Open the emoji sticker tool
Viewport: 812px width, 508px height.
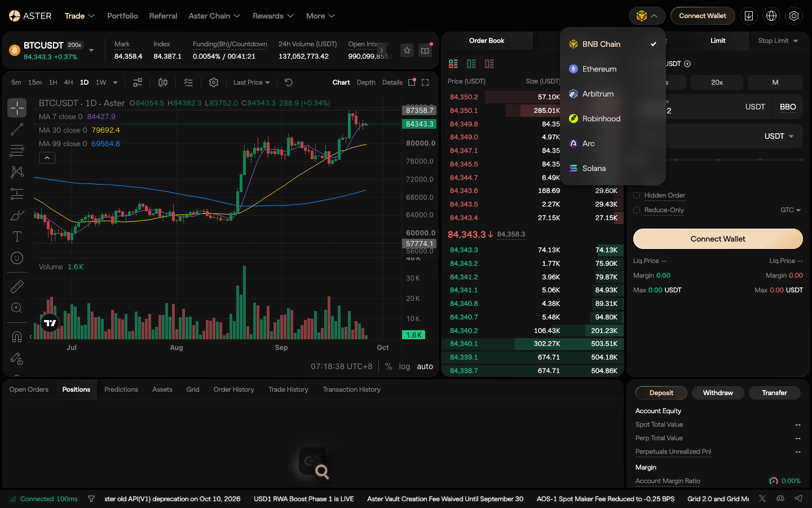(17, 258)
